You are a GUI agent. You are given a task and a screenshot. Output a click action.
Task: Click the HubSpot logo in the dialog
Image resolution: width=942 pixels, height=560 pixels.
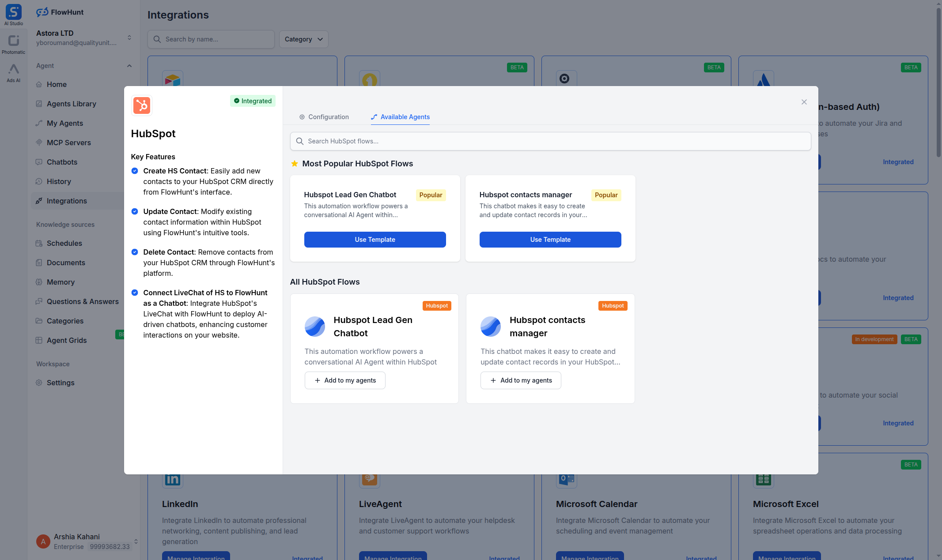[x=141, y=105]
